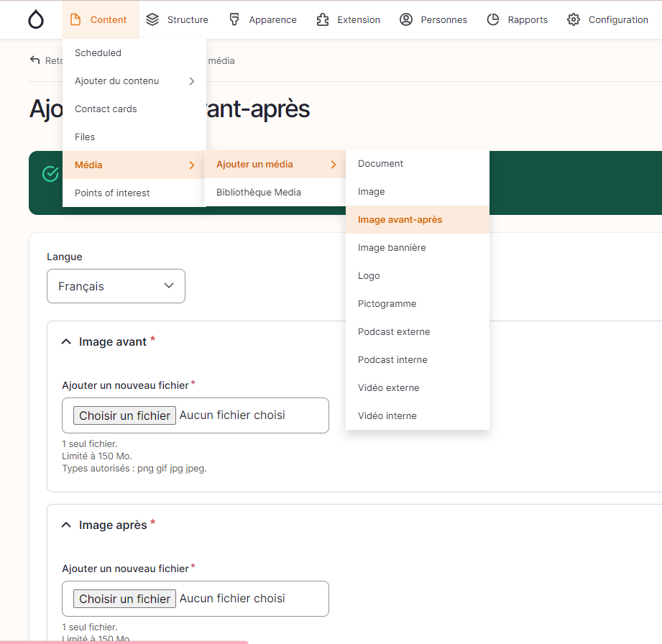The height and width of the screenshot is (644, 662).
Task: Click Points of interest menu item
Action: pyautogui.click(x=113, y=193)
